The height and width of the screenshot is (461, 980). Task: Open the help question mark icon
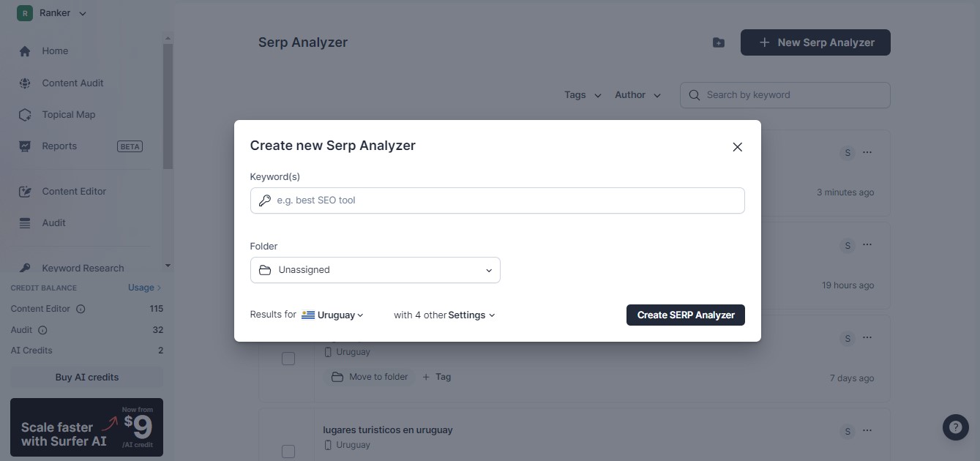[x=955, y=427]
